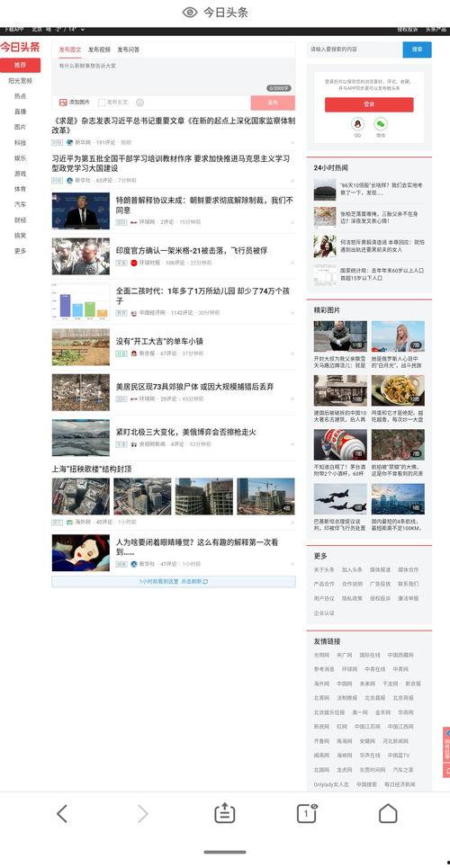Tick the 发布长文 checkbox
The height and width of the screenshot is (868, 450).
pyautogui.click(x=102, y=103)
